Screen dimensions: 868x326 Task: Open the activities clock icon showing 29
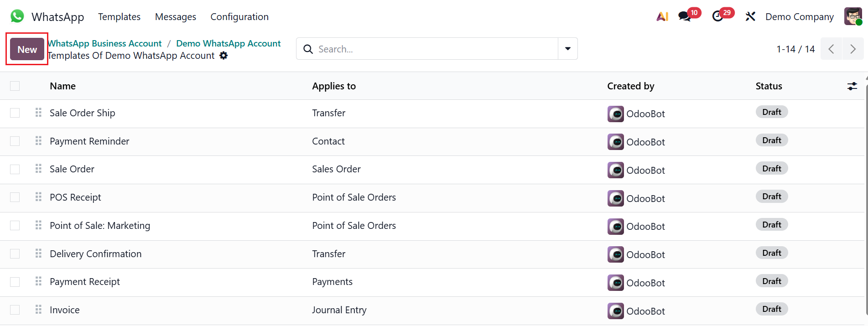pos(717,16)
